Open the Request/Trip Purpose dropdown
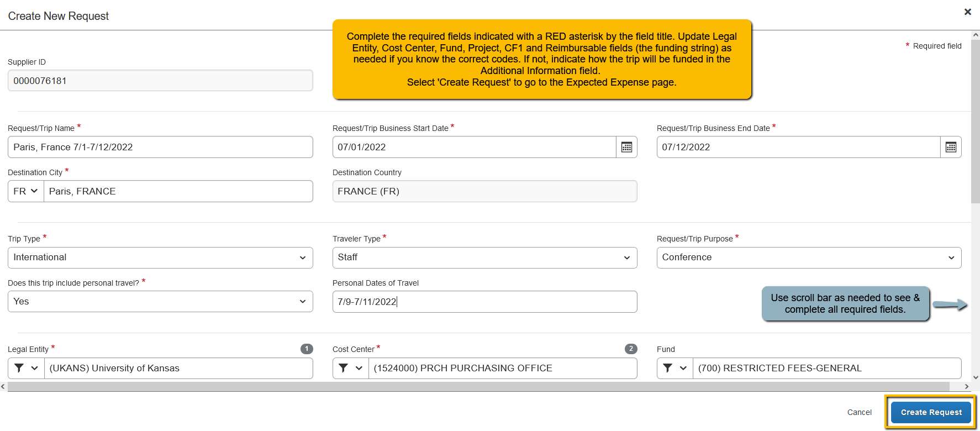980x431 pixels. pyautogui.click(x=809, y=257)
